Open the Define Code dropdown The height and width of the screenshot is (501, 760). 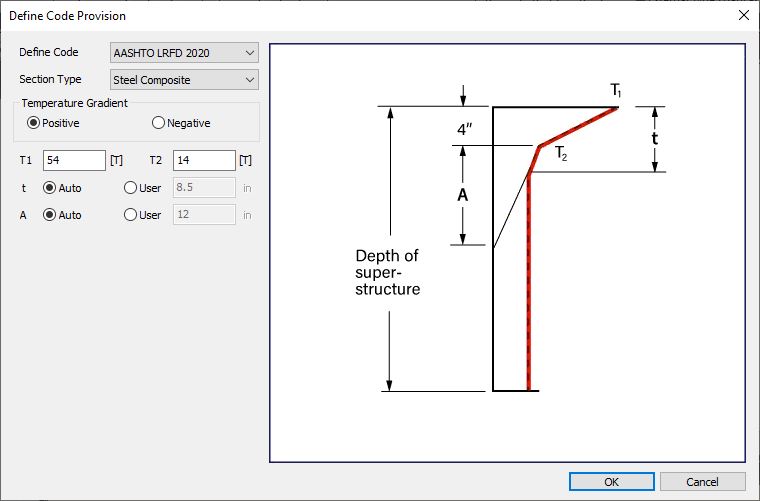183,52
